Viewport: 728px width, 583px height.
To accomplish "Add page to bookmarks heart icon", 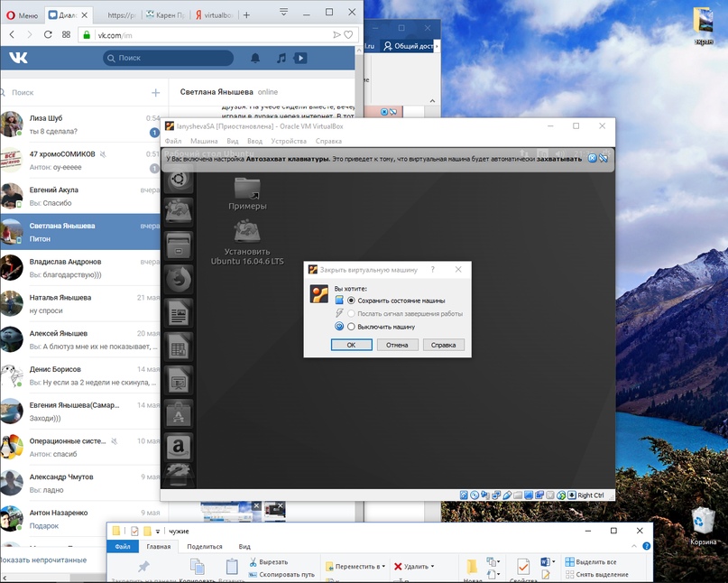I will coord(349,34).
